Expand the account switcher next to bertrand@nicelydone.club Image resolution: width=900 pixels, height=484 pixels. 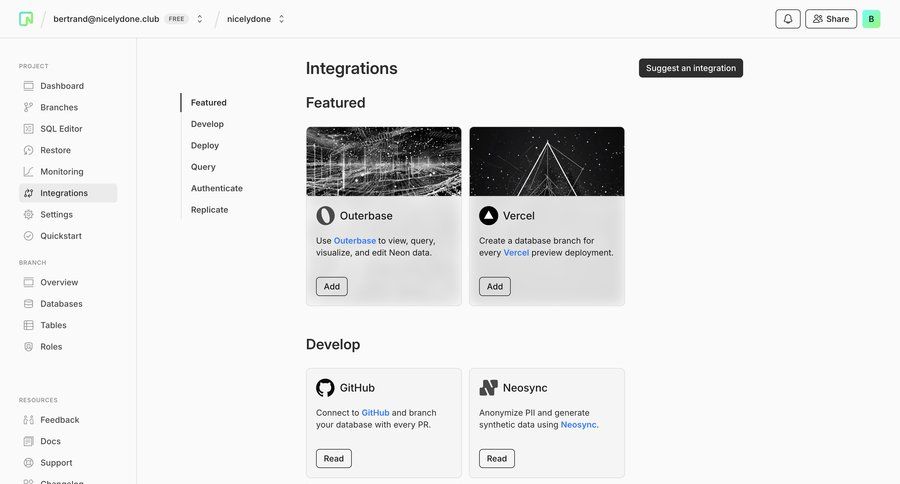(x=200, y=19)
